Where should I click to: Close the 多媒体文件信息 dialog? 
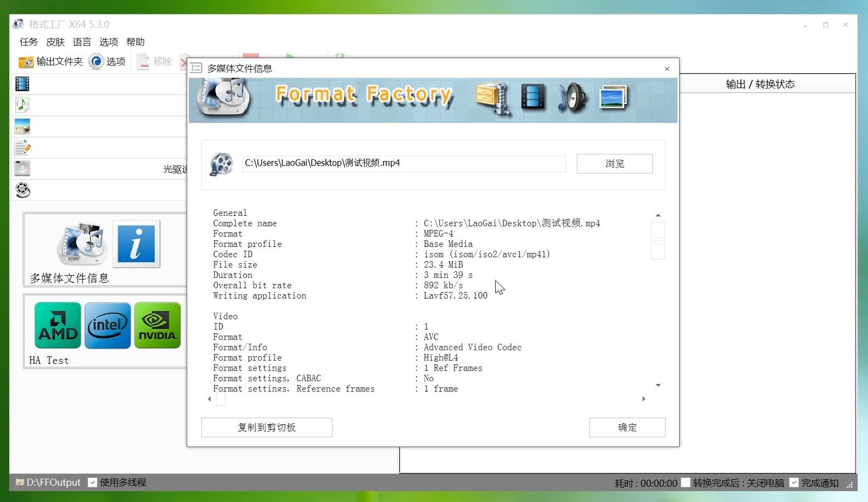pos(667,69)
